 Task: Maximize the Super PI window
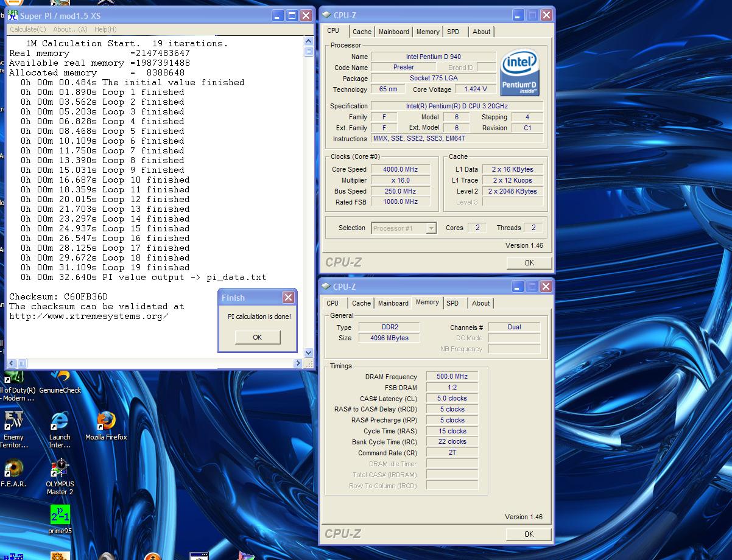point(292,16)
